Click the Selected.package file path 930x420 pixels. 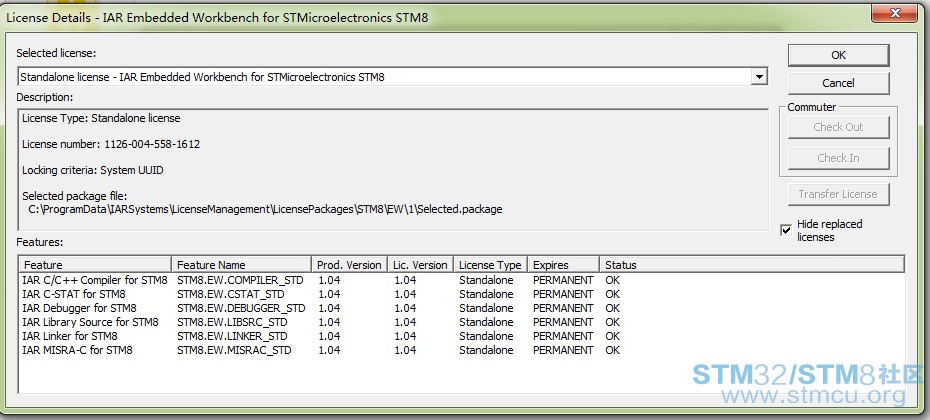click(265, 209)
